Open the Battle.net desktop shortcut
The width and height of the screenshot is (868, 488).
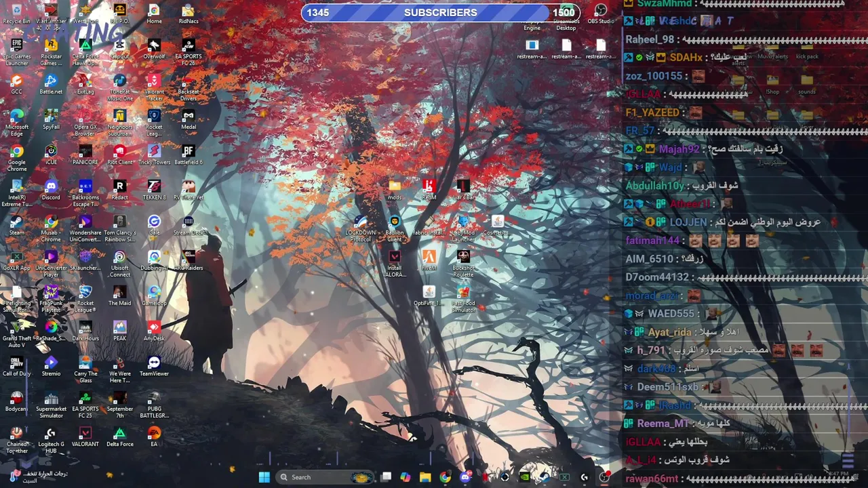(x=51, y=85)
